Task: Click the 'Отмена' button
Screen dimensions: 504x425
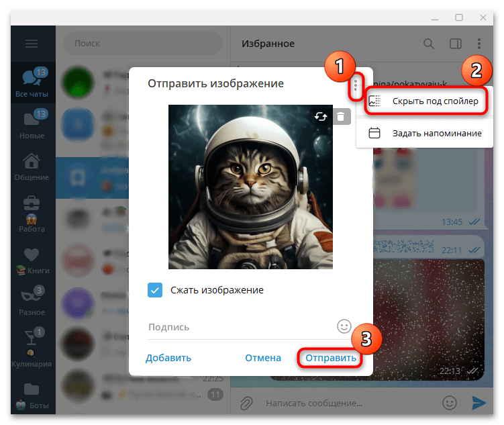Action: click(x=263, y=358)
